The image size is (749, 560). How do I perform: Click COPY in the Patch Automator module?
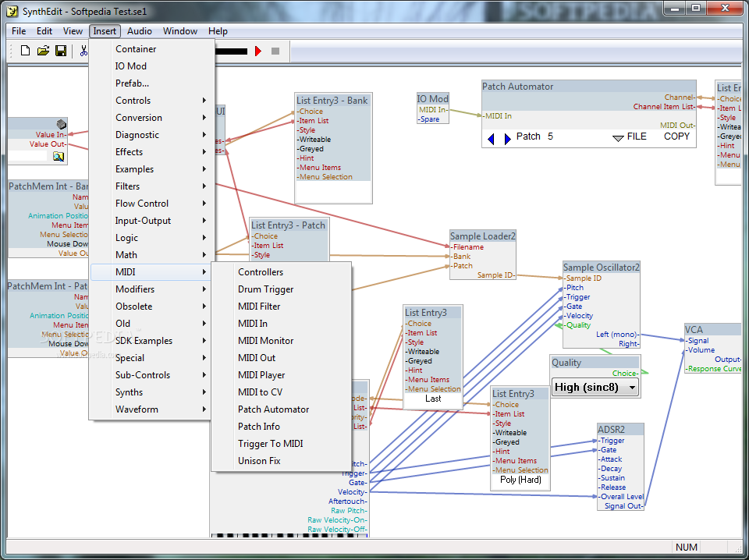[x=676, y=136]
